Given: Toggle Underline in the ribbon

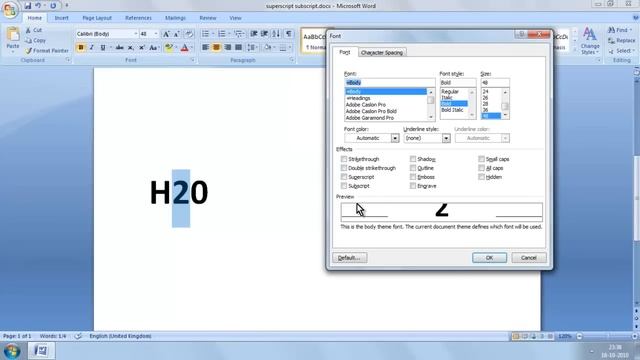Looking at the screenshot, I should [103, 48].
